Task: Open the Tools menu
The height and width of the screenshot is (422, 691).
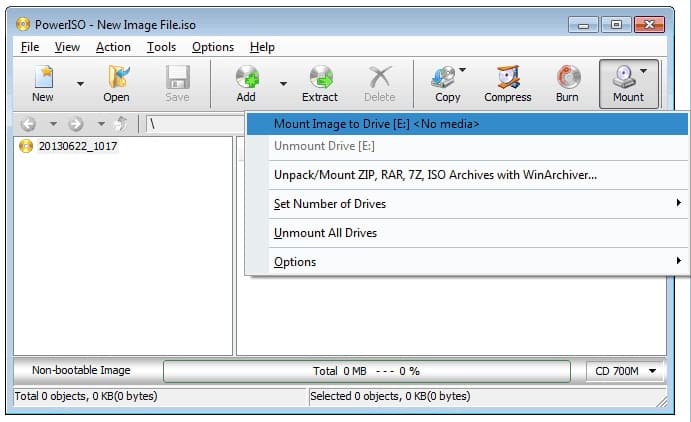Action: (x=161, y=47)
